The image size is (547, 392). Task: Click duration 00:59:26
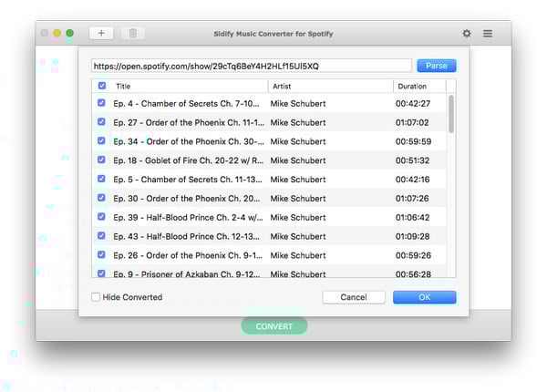[413, 255]
